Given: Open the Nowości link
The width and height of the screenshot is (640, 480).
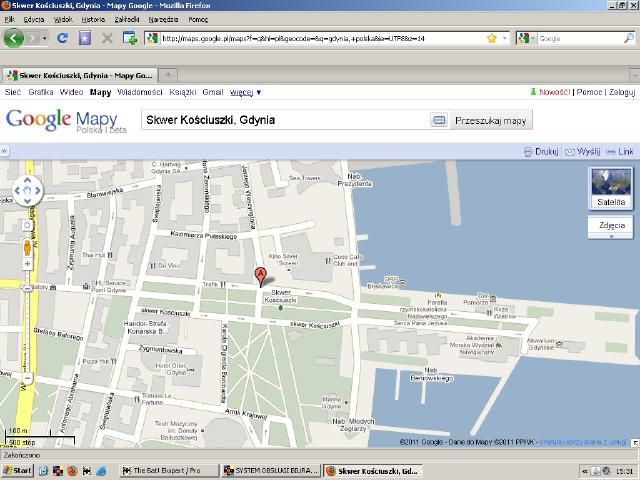Looking at the screenshot, I should 554,92.
